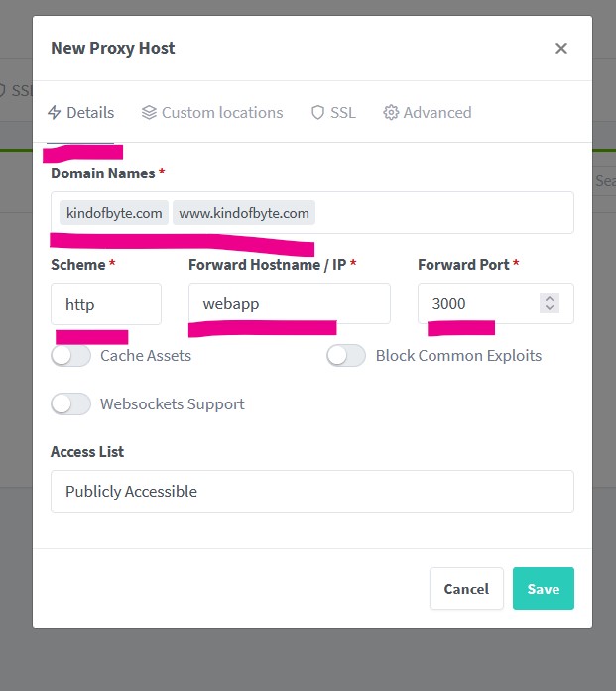The image size is (616, 691).
Task: Click the layers icon for Custom locations
Action: 149,113
